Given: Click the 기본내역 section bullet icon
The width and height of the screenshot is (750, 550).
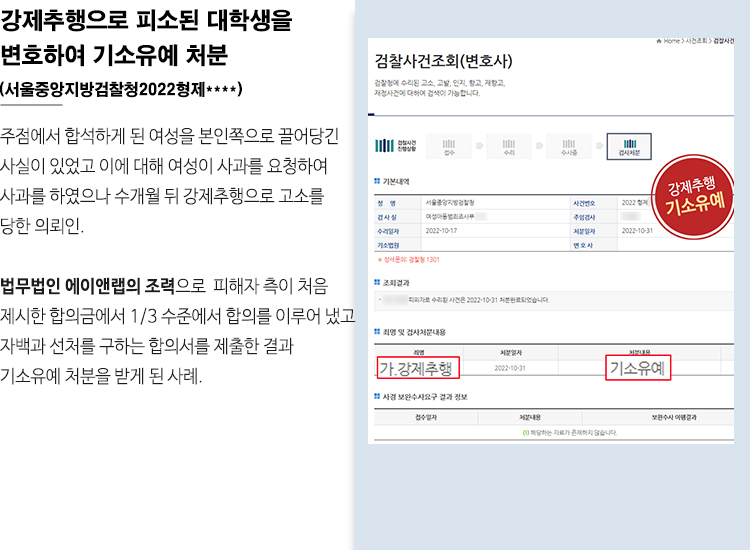Looking at the screenshot, I should [377, 182].
